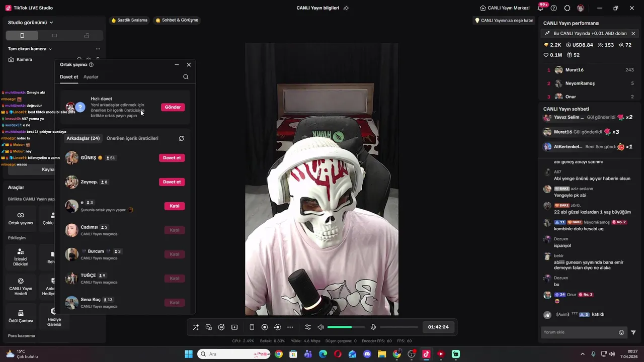
Task: Select the Arkadaşlar (24) tab
Action: (x=83, y=138)
